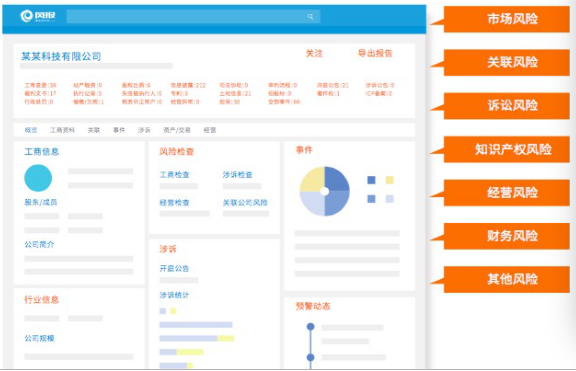The height and width of the screenshot is (371, 576).
Task: Open the 开庭公告 link under 涉诉
Action: point(174,269)
